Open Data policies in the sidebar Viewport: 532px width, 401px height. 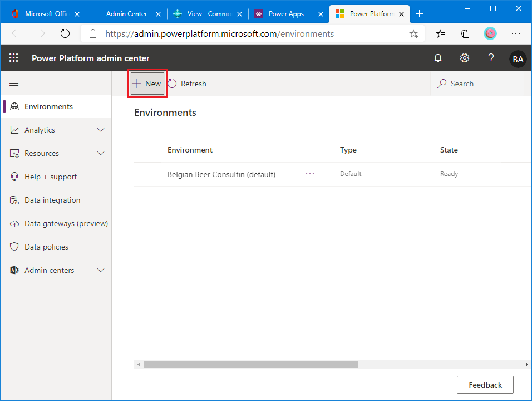56,247
